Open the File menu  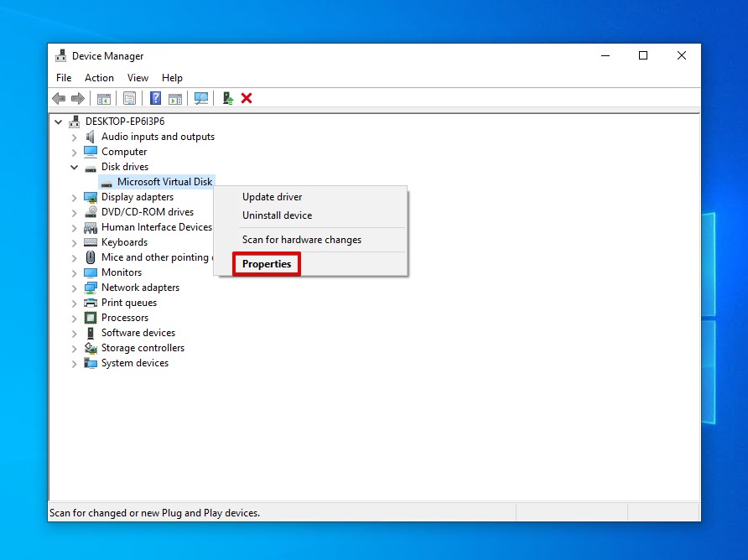[64, 78]
